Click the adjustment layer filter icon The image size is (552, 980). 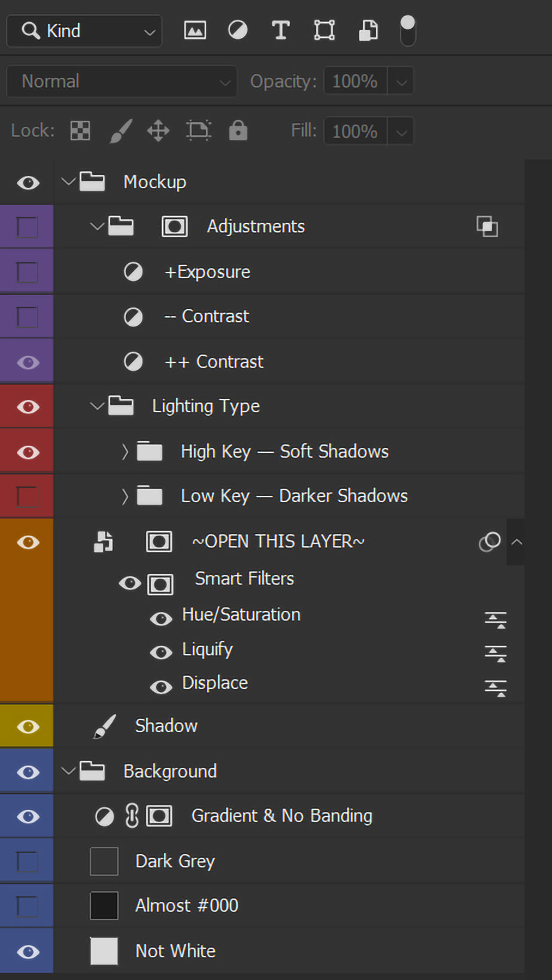238,30
